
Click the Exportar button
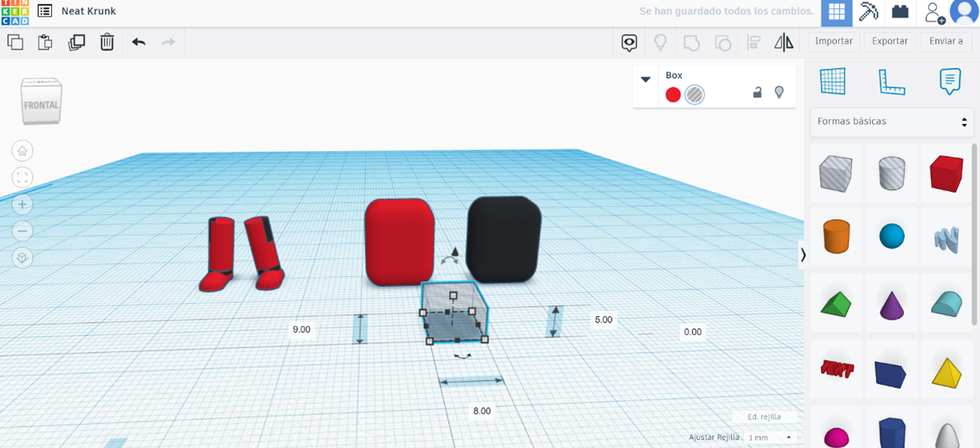[x=889, y=41]
